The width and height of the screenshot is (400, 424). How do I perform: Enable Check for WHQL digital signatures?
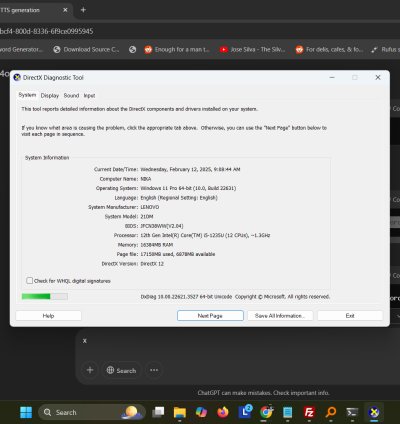(x=30, y=281)
